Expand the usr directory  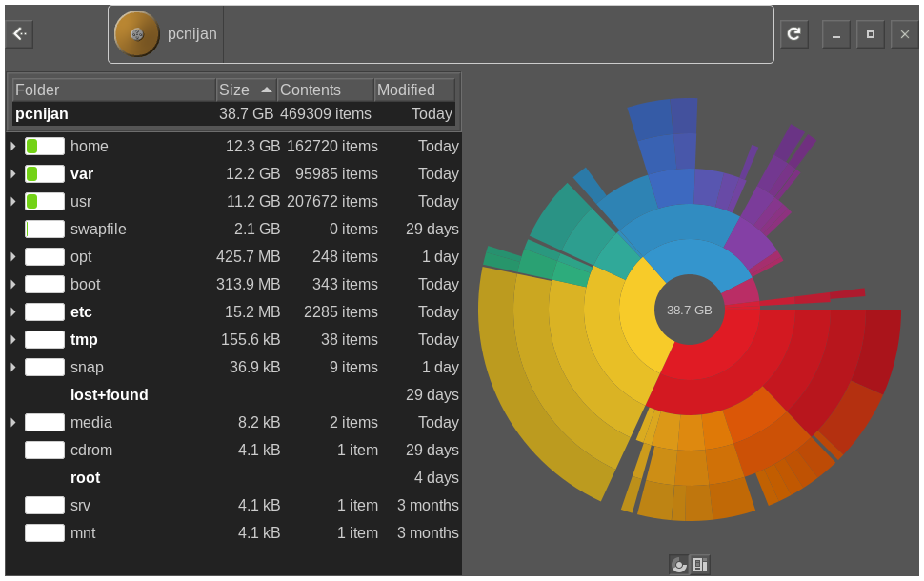pyautogui.click(x=13, y=202)
